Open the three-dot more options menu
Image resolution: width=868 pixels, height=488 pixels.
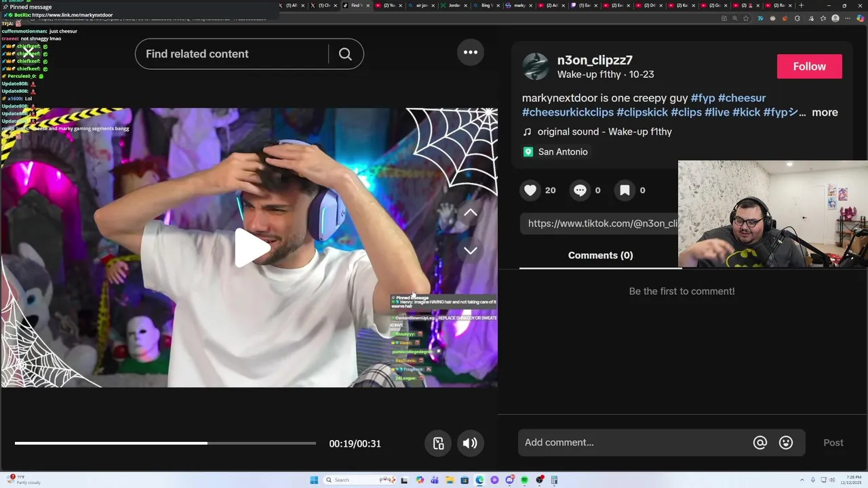point(471,52)
